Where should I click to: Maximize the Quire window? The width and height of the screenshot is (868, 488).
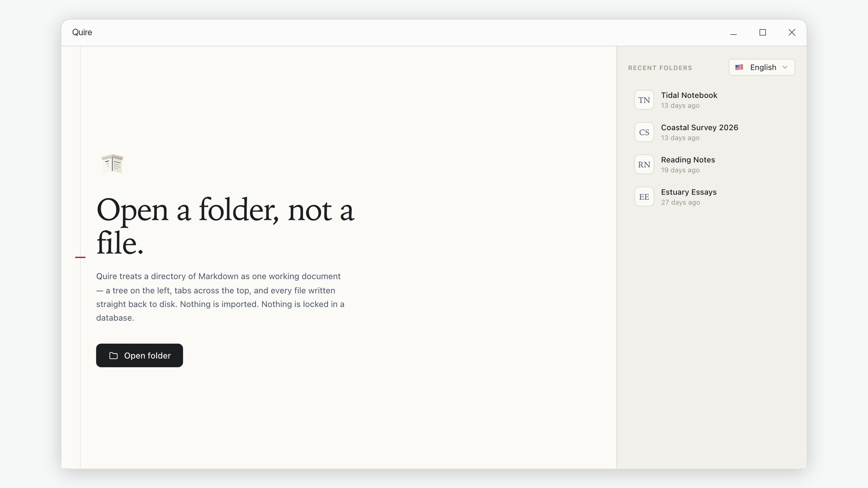point(763,33)
